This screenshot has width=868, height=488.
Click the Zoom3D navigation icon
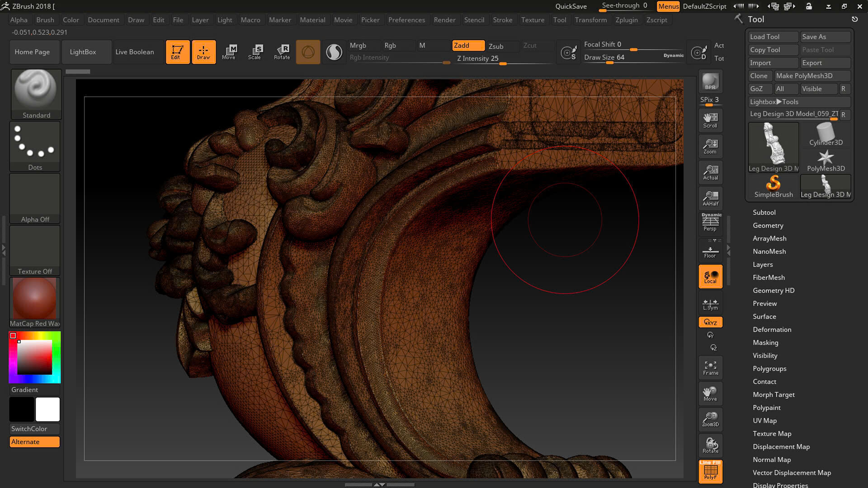pyautogui.click(x=710, y=419)
